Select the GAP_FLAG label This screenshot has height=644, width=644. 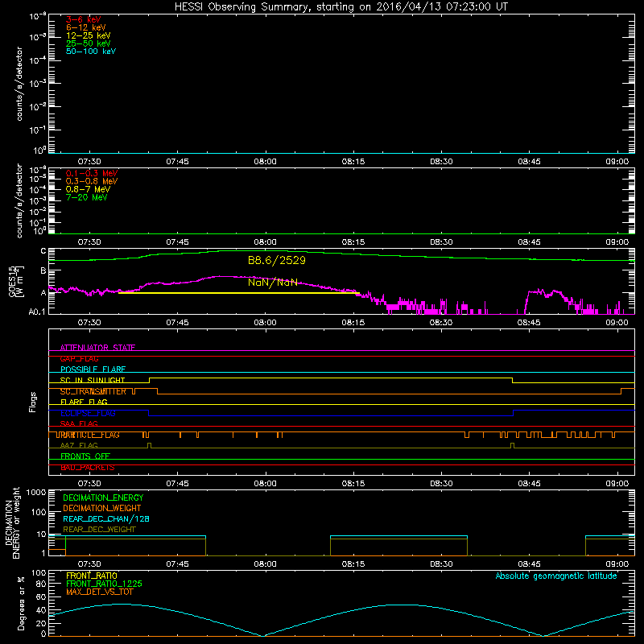[x=79, y=358]
